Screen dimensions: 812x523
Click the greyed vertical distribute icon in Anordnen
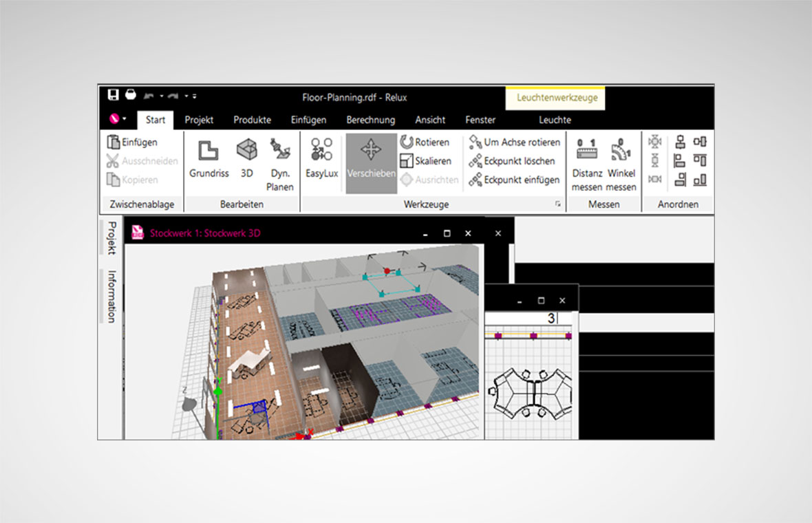pos(655,160)
